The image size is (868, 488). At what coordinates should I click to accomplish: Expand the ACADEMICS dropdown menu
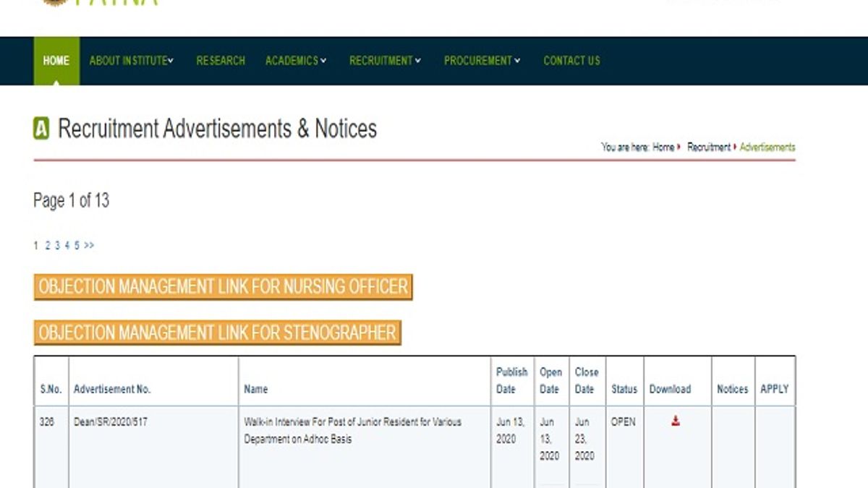(296, 61)
